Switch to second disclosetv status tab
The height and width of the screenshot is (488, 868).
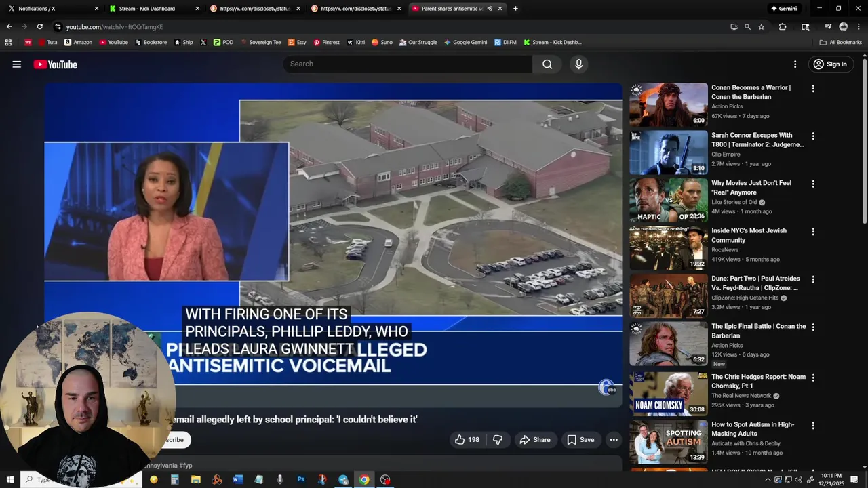click(x=357, y=9)
